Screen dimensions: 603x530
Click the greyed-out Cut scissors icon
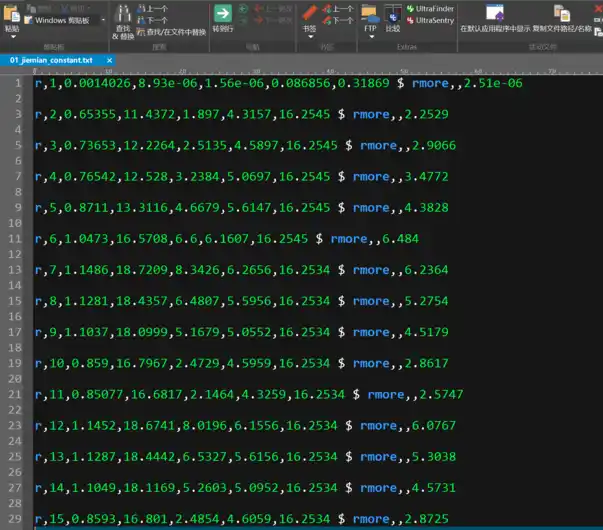65,8
